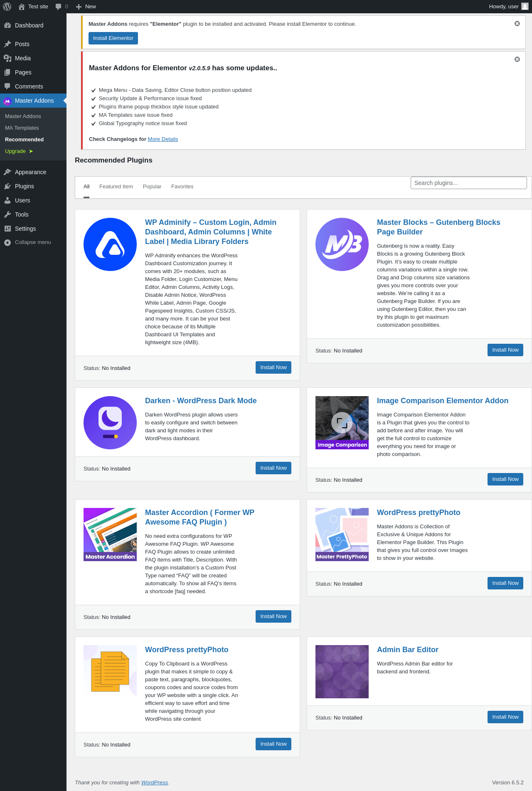Click the Version 6.5.2 footer text
Screen dimensions: 532x791
pos(508,783)
